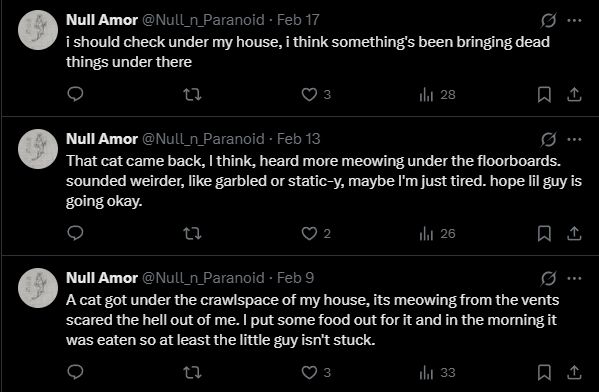Repost the Feb 17 dead things tweet

(x=192, y=94)
